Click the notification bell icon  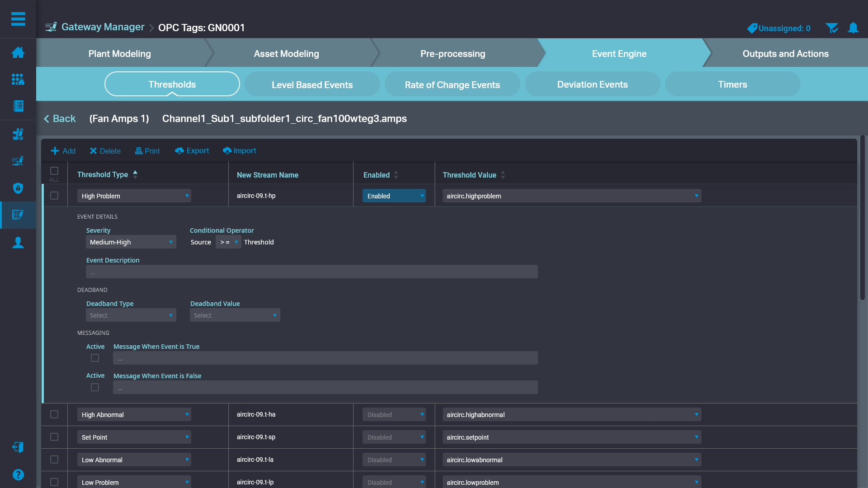tap(853, 28)
